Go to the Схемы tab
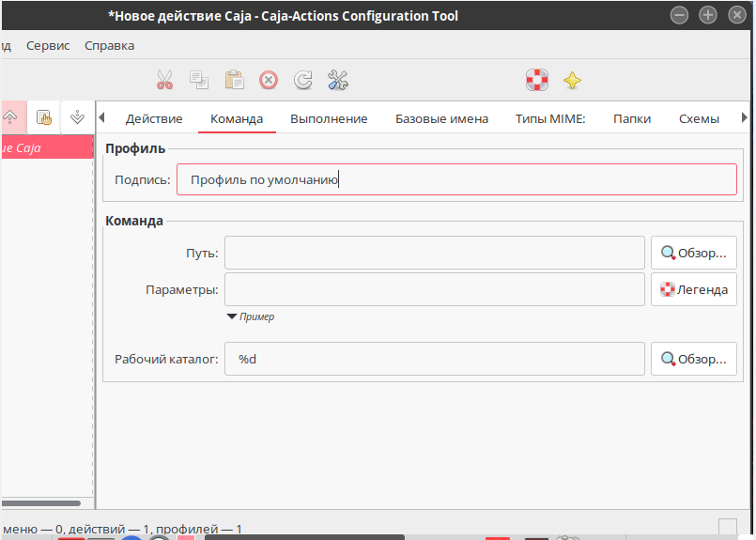Screen dimensions: 756x540 [699, 118]
